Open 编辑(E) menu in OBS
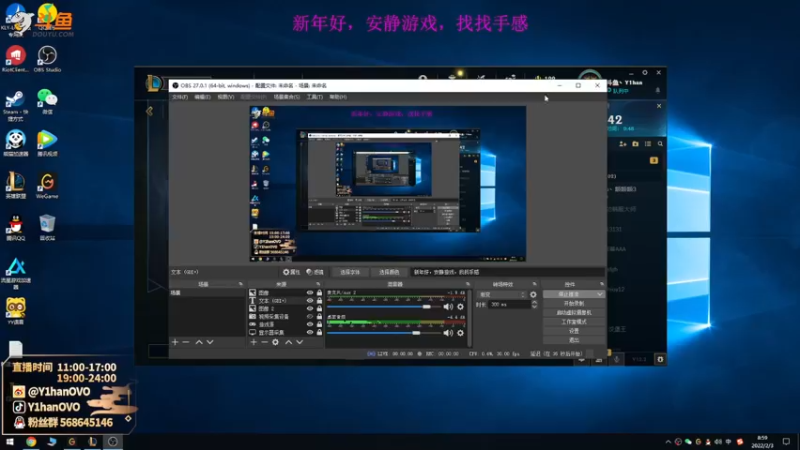Screen dimensions: 800x450 click(x=203, y=97)
